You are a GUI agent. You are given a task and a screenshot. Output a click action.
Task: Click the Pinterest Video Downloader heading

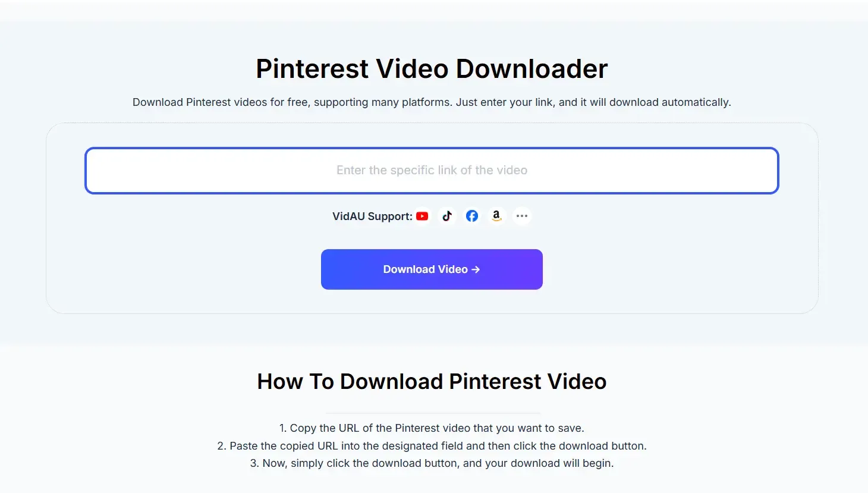pyautogui.click(x=432, y=69)
